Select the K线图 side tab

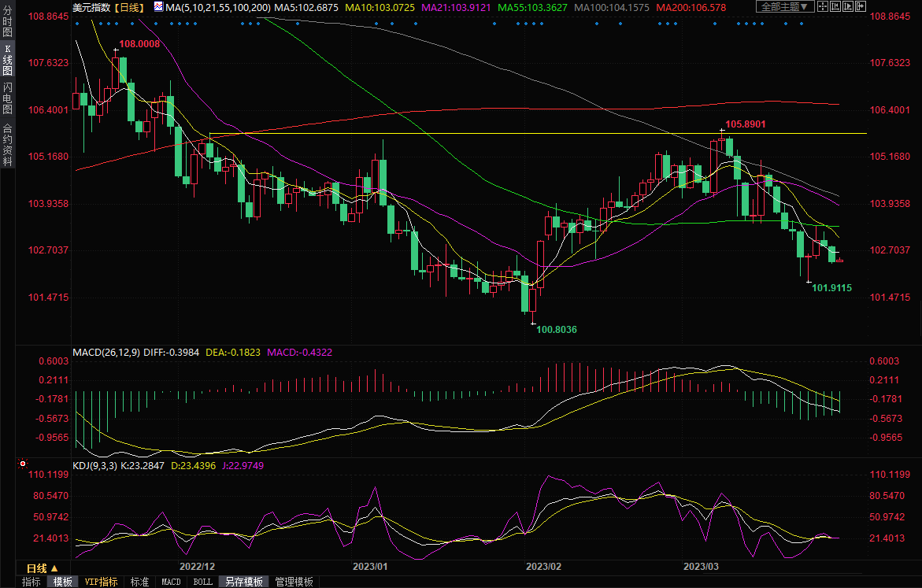(7, 60)
